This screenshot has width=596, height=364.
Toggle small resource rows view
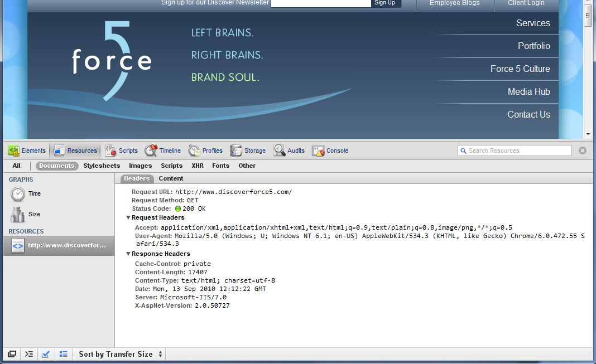pyautogui.click(x=64, y=354)
